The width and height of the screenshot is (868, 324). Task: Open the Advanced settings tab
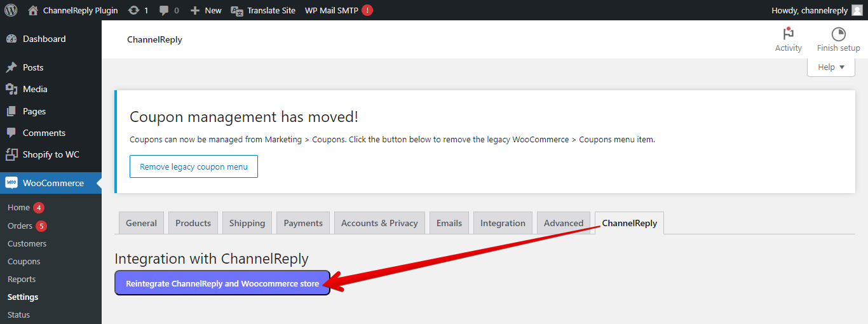564,223
